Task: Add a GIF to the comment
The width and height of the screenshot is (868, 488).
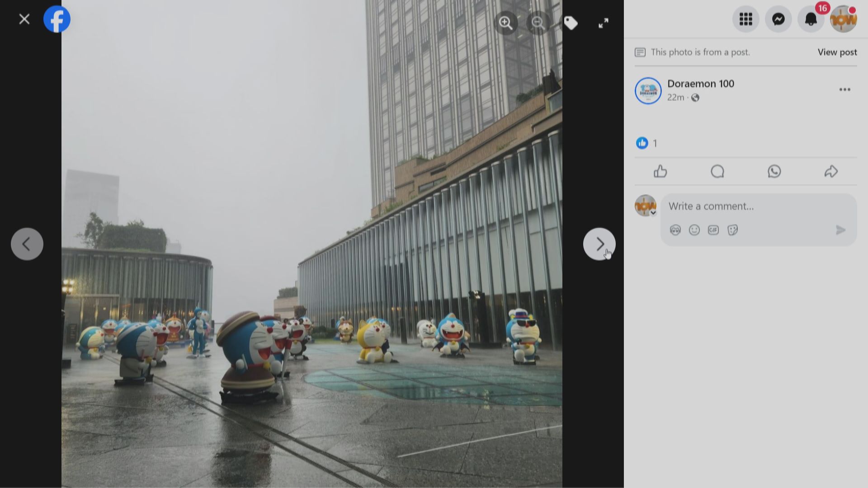Action: 713,230
